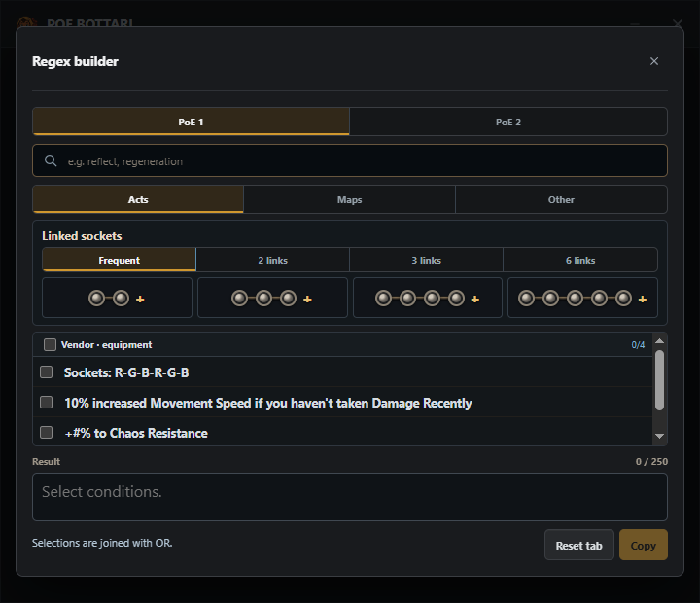Viewport: 700px width, 603px height.
Task: Switch to the PoE 2 tab
Action: [508, 122]
